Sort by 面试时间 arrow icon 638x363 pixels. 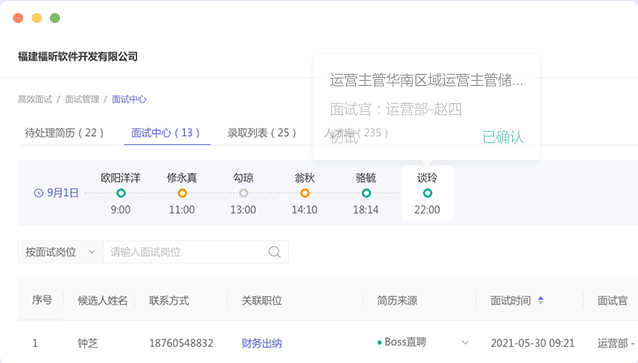point(541,300)
